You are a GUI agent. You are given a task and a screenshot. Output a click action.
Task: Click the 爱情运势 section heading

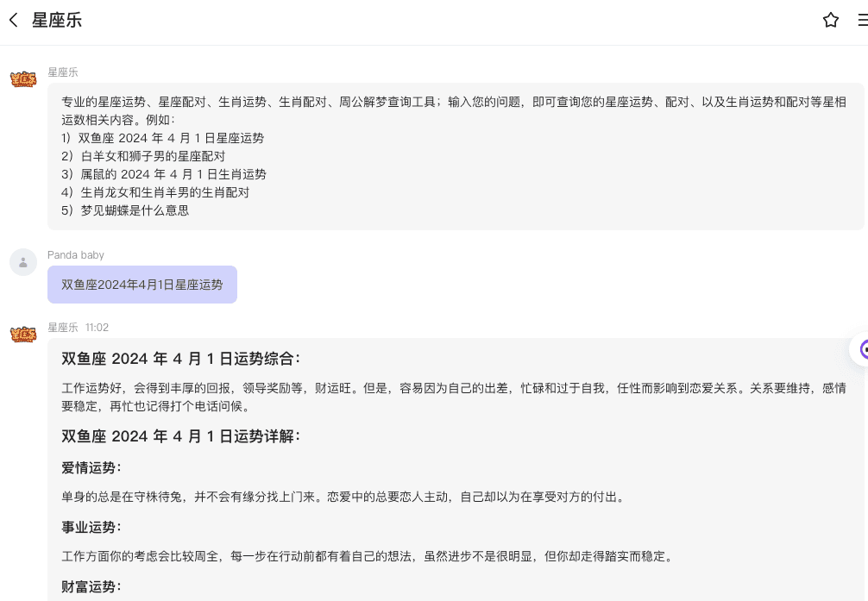click(x=91, y=467)
